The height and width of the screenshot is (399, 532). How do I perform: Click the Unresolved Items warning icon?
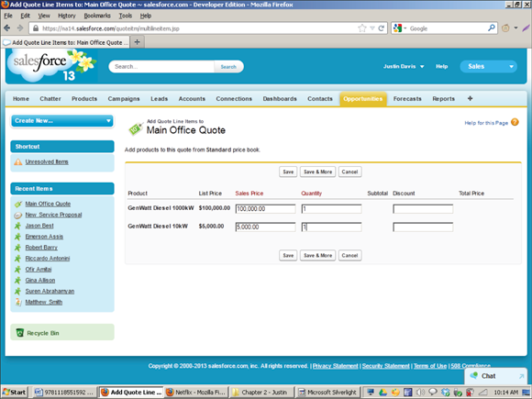[x=18, y=161]
